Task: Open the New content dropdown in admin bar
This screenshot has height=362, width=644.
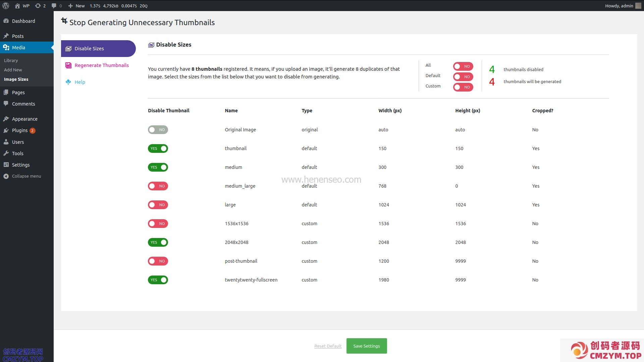Action: coord(76,6)
